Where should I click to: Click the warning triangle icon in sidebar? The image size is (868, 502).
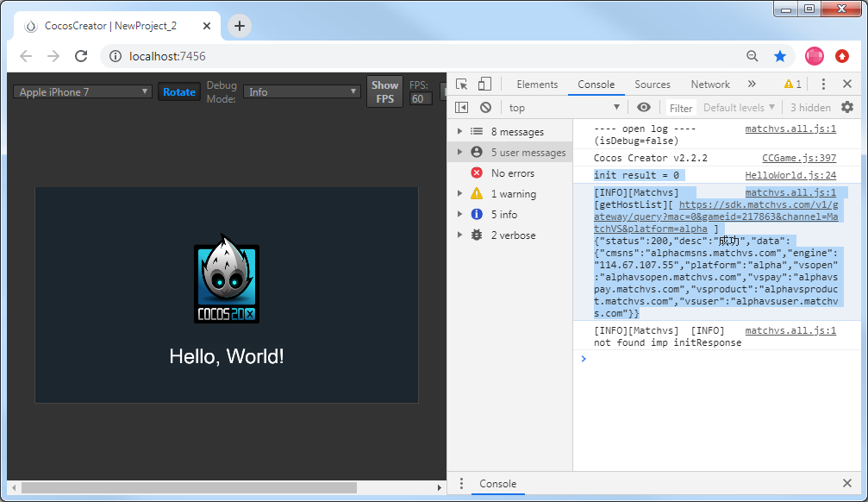click(477, 193)
